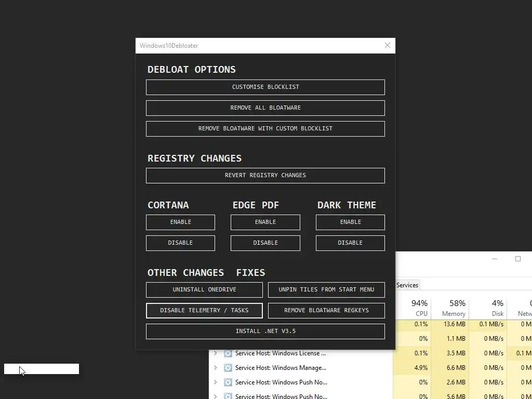The height and width of the screenshot is (399, 532).
Task: Click the 6.6 MB memory cell
Action: click(x=450, y=368)
